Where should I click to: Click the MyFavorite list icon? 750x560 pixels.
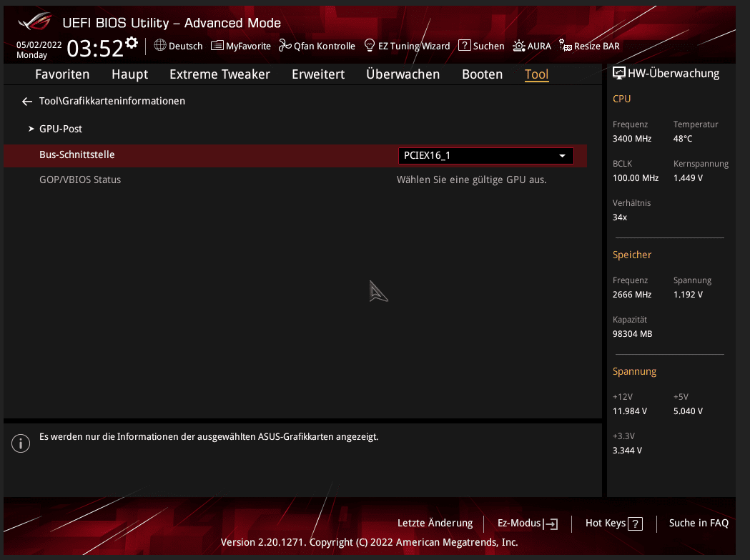point(217,46)
